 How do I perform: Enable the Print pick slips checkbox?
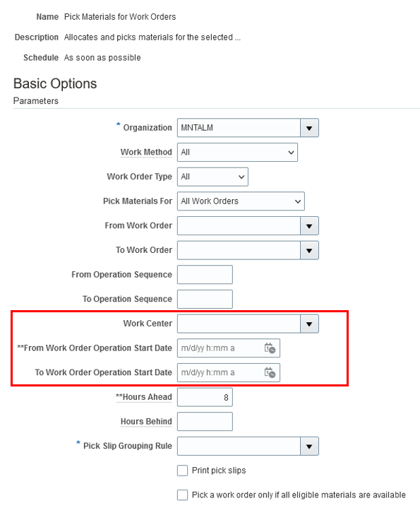[183, 471]
